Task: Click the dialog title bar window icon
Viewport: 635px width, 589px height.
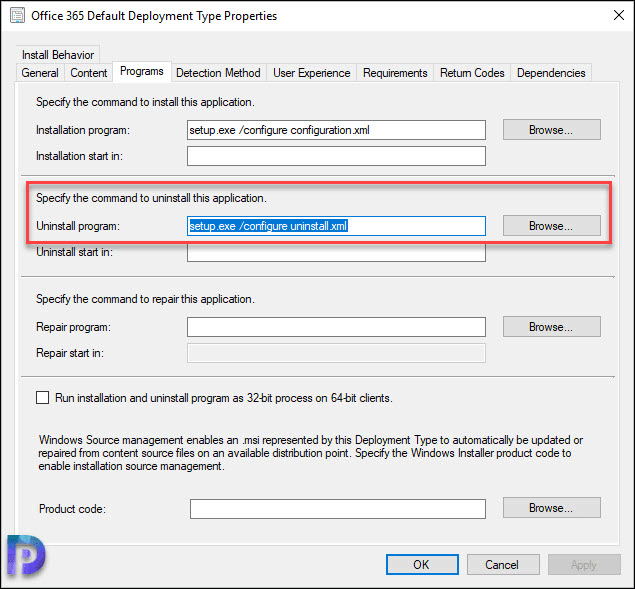Action: [x=17, y=16]
